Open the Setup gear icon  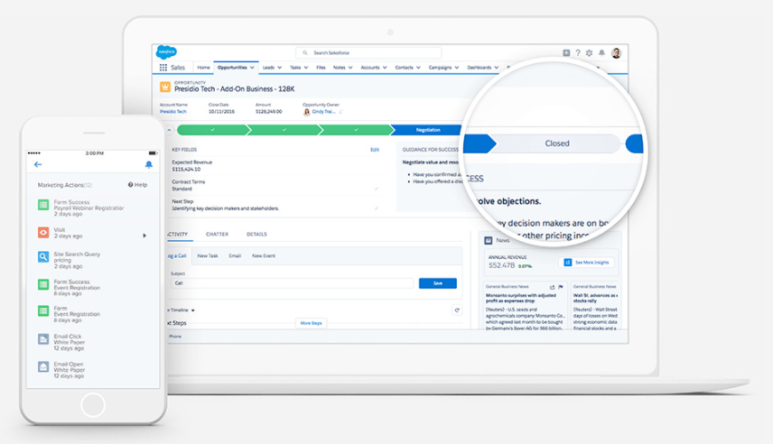point(589,53)
